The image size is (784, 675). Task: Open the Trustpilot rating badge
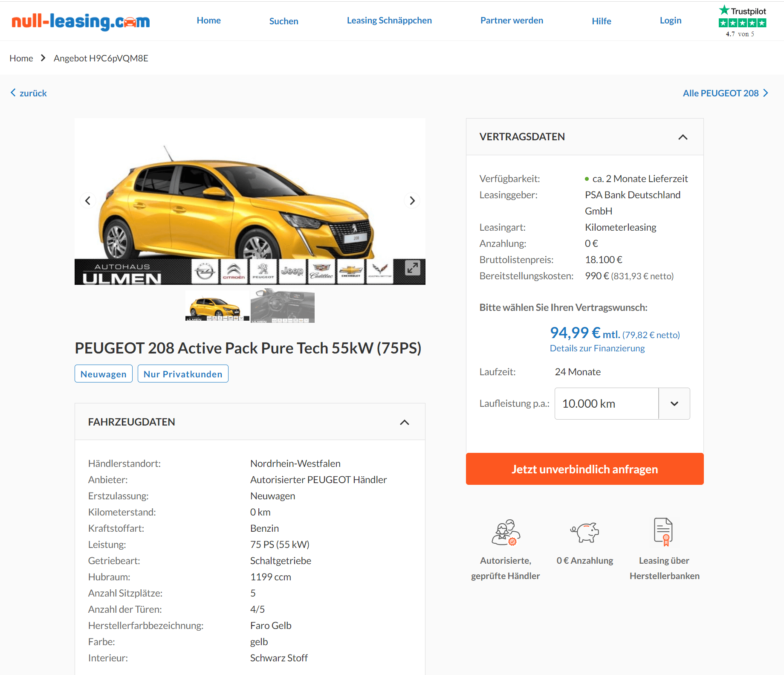pos(742,21)
